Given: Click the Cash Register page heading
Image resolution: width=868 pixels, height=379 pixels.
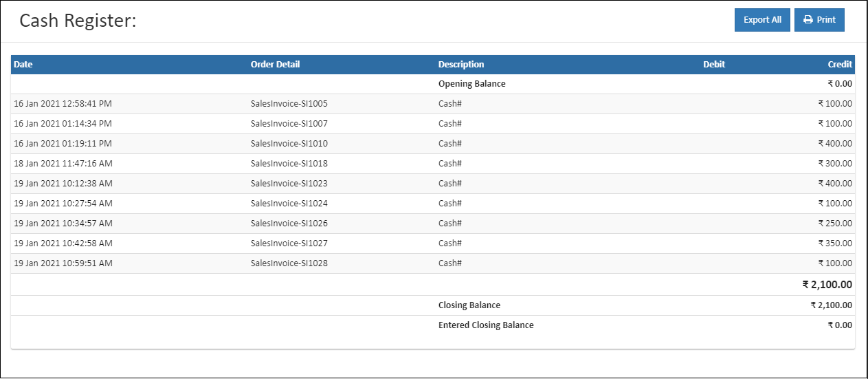Looking at the screenshot, I should point(78,21).
